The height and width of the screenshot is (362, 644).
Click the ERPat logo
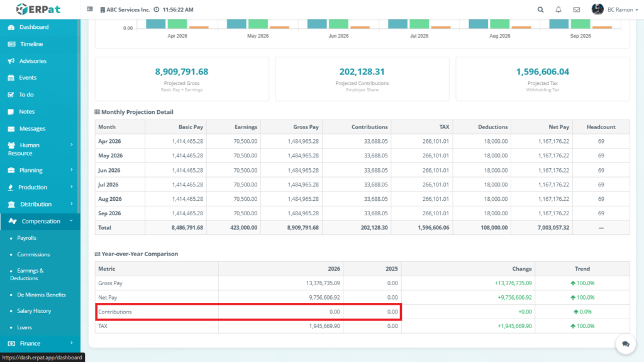[40, 9]
